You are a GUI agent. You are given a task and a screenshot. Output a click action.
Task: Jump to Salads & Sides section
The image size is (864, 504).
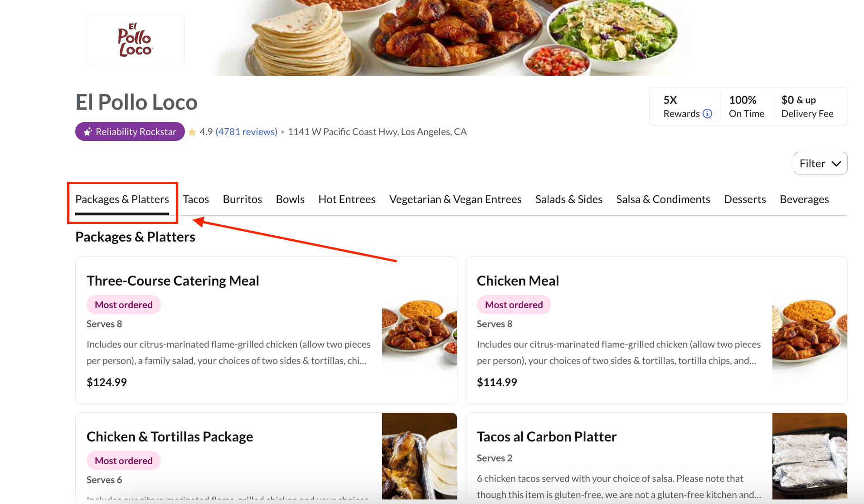tap(568, 199)
